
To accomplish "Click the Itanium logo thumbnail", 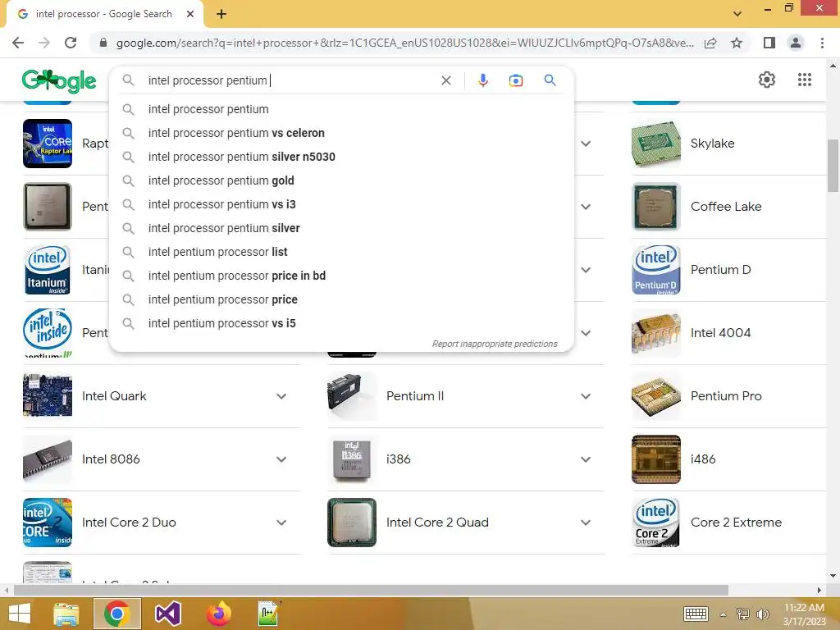I will tap(47, 270).
